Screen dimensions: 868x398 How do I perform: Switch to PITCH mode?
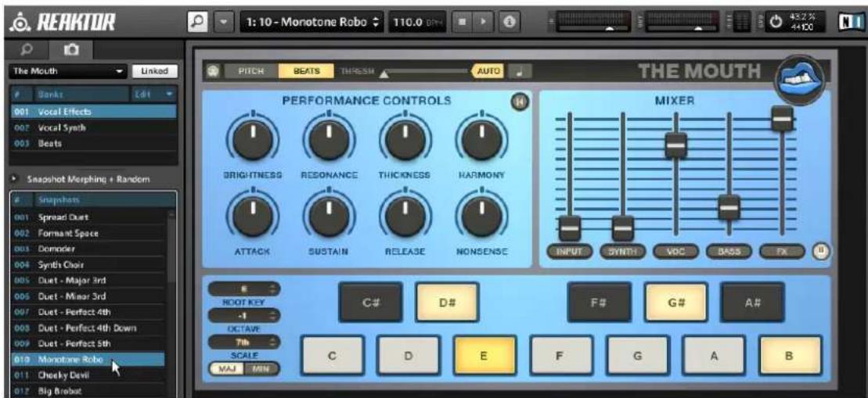pos(250,71)
